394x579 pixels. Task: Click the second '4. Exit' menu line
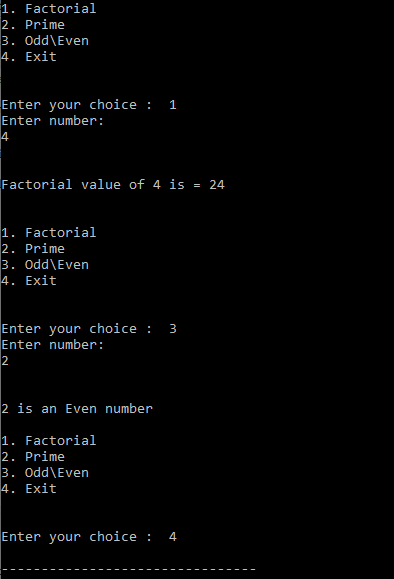pyautogui.click(x=29, y=281)
